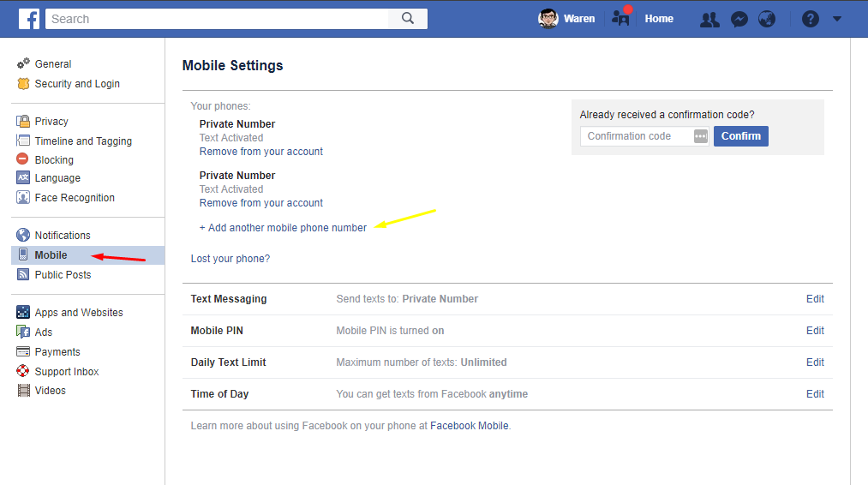This screenshot has width=868, height=485.
Task: Click the search magnifier button
Action: (408, 19)
